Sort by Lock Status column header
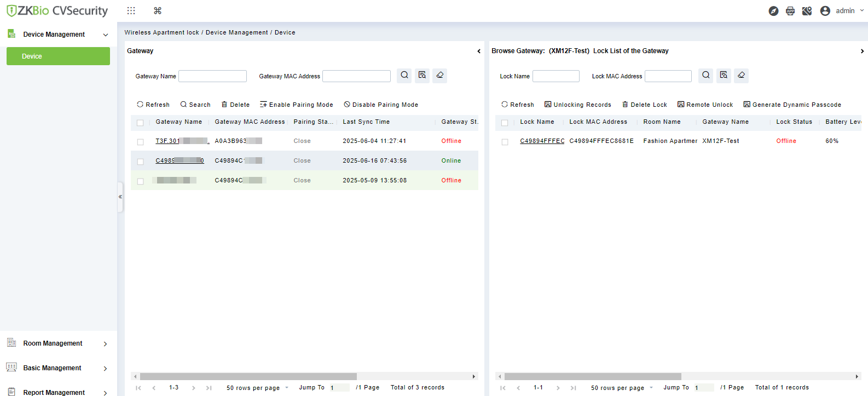Viewport: 868px width, 396px height. point(794,122)
